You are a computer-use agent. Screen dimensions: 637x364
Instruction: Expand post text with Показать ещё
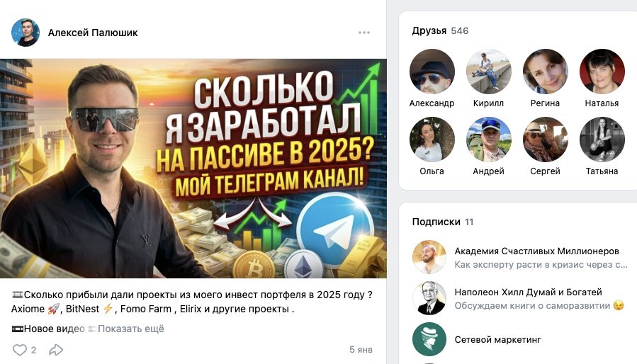click(131, 329)
